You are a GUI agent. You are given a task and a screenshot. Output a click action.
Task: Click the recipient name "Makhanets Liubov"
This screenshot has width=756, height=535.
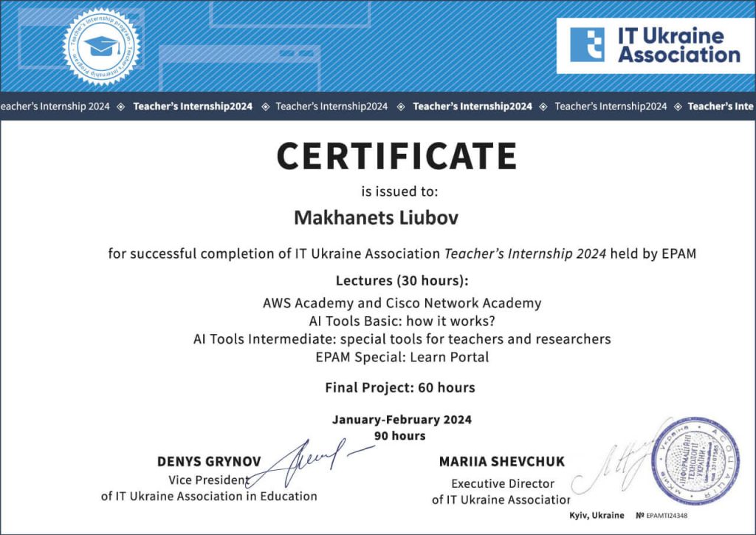click(376, 217)
